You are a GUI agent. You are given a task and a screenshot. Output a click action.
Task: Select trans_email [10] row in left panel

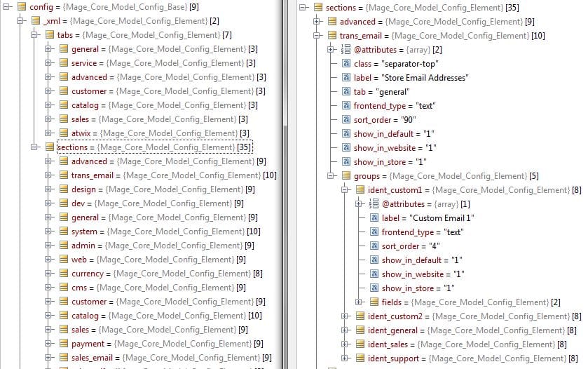[x=174, y=175]
